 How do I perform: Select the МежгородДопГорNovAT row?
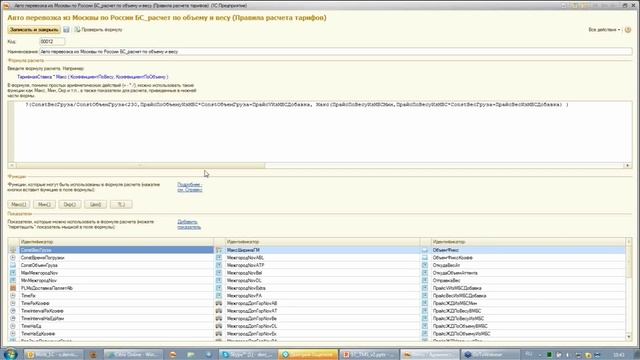coord(322,311)
